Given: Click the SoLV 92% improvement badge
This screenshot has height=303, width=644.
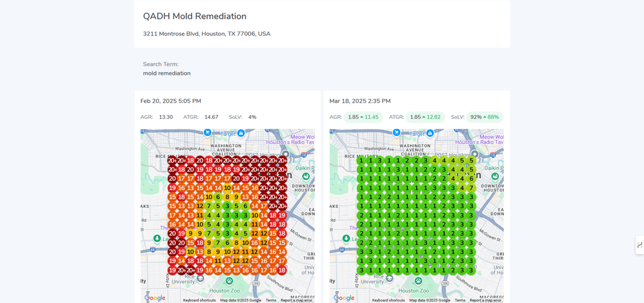Looking at the screenshot, I should [x=484, y=117].
